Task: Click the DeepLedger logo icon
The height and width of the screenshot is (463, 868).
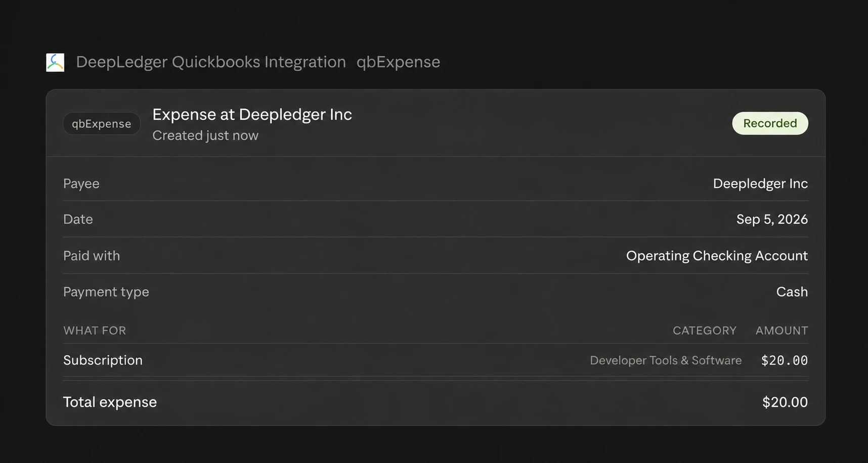Action: [x=55, y=62]
